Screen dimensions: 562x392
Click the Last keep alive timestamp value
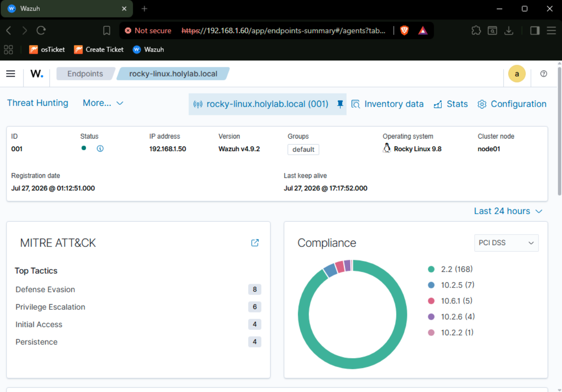click(326, 188)
